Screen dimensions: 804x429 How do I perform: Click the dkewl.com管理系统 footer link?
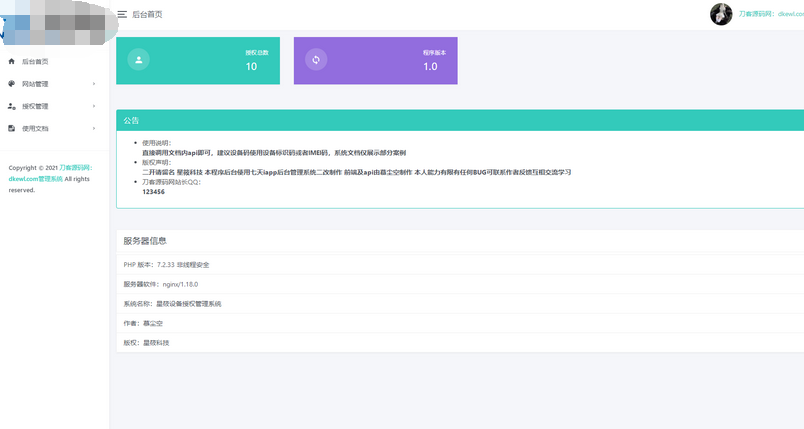(35, 179)
